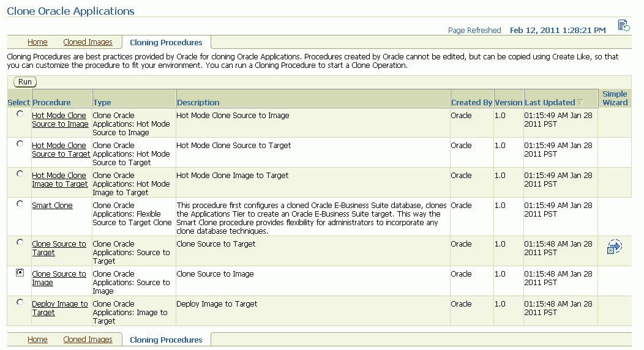Select the Smart Clone radio button
Viewport: 644px width, 350px height.
[20, 204]
